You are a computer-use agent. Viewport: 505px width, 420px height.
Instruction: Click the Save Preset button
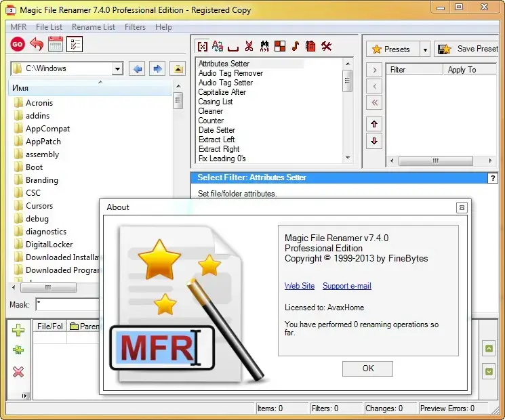(467, 49)
